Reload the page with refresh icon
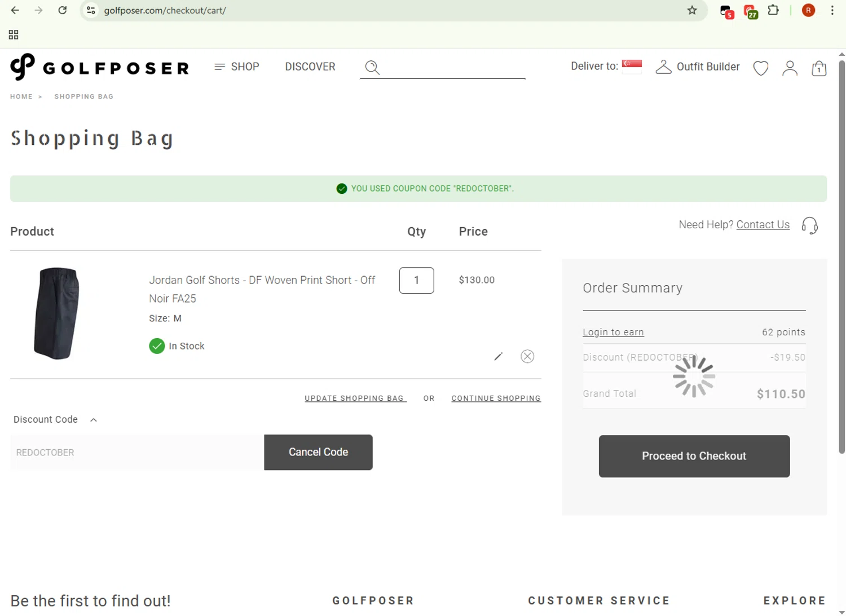Screen dimensions: 846x616 63,10
